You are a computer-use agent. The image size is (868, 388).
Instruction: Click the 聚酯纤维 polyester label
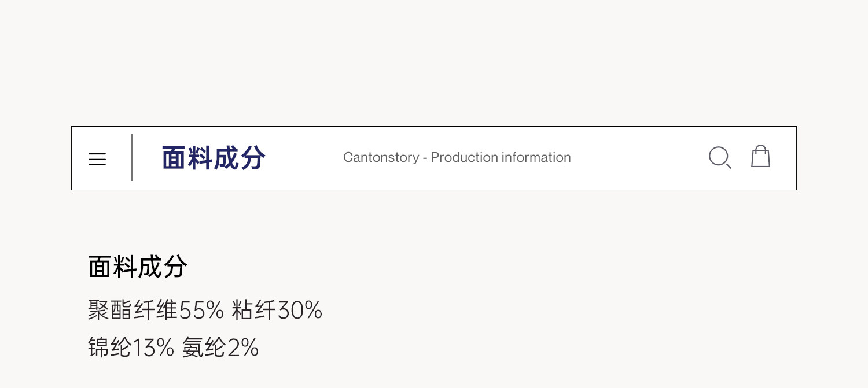133,311
